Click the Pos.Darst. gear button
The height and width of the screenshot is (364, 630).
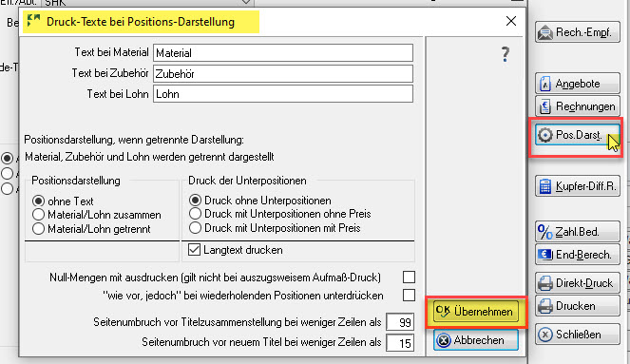(x=578, y=135)
